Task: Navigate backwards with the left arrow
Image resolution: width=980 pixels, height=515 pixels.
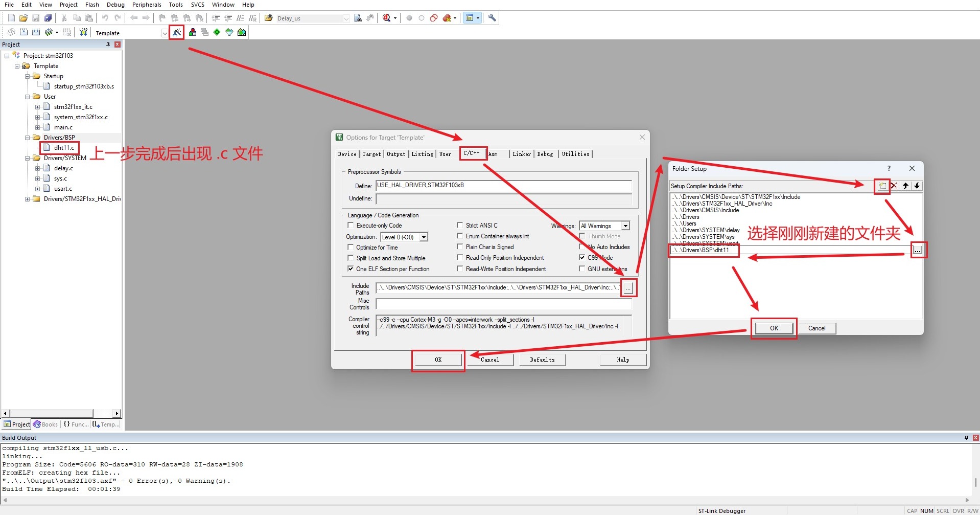Action: [134, 18]
